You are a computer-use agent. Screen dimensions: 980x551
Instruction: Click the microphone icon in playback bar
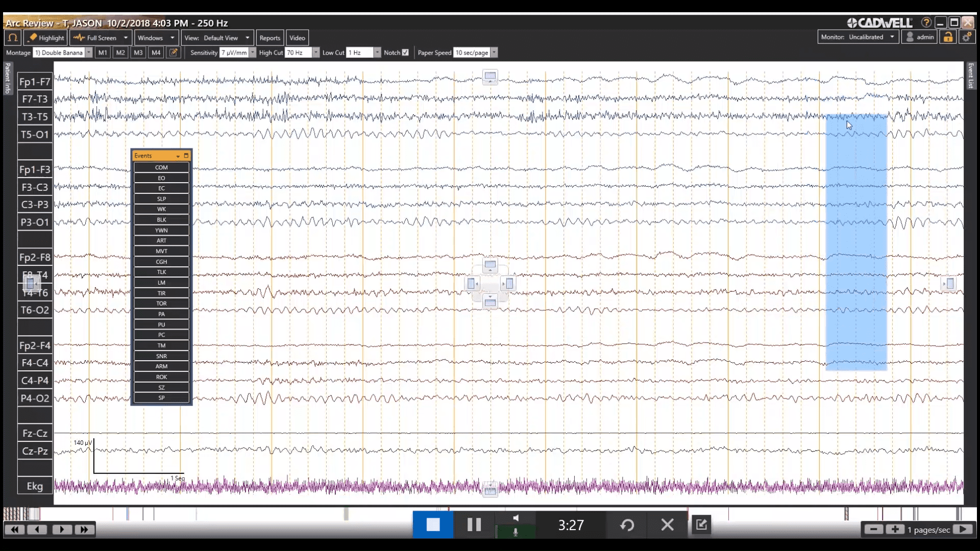[516, 532]
